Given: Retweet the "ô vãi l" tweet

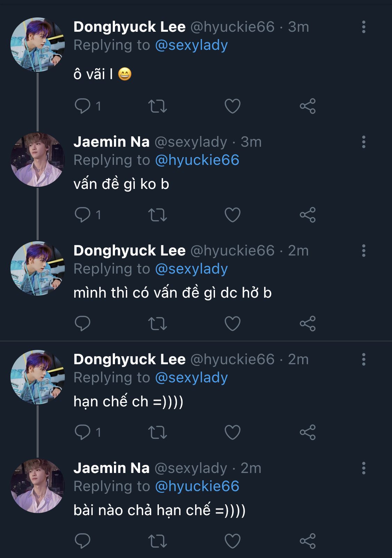Looking at the screenshot, I should [157, 106].
